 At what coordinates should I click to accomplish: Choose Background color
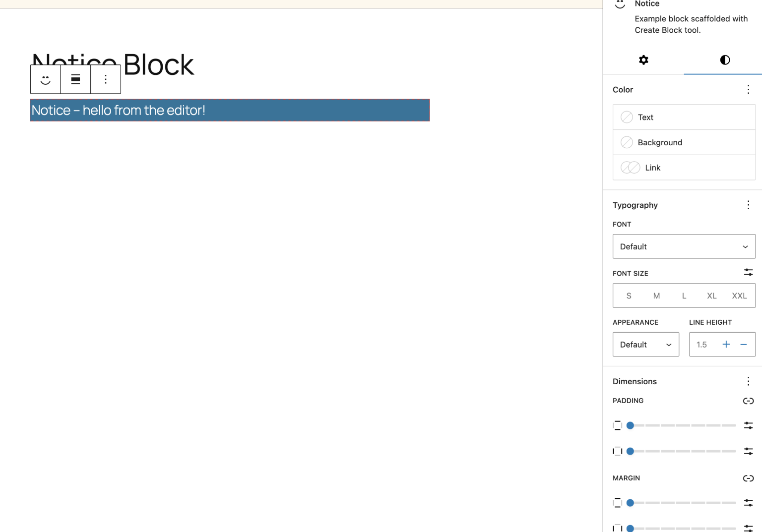(x=684, y=142)
